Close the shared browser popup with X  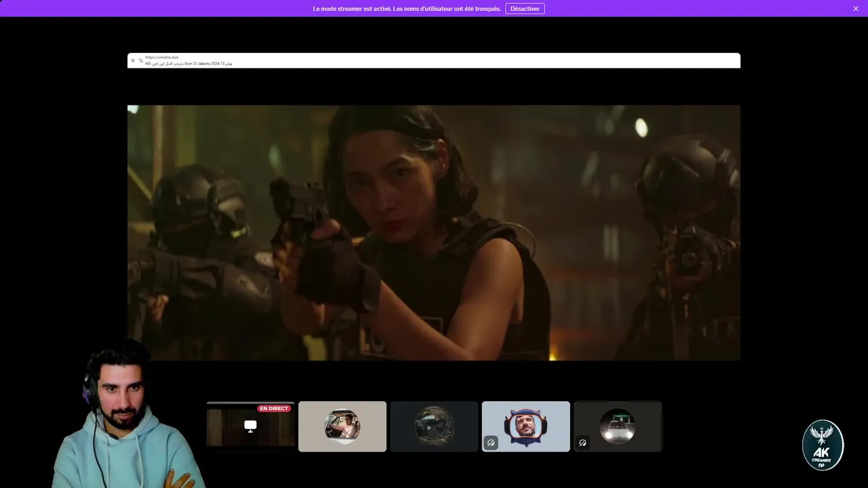click(x=133, y=60)
